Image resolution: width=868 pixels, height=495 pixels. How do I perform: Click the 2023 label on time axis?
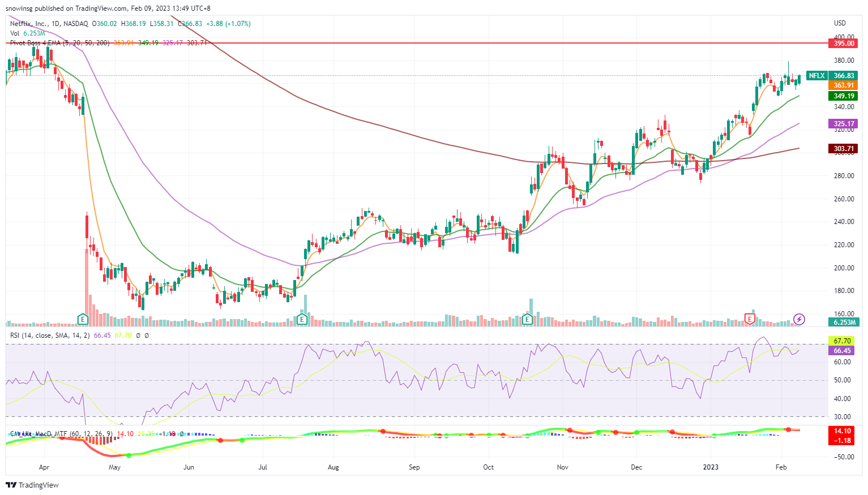coord(711,467)
